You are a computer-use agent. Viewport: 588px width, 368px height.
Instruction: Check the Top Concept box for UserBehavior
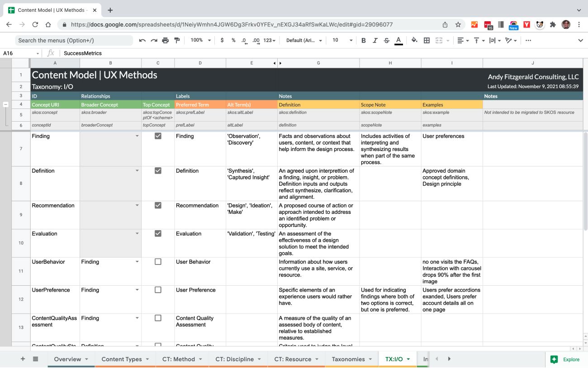[158, 261]
